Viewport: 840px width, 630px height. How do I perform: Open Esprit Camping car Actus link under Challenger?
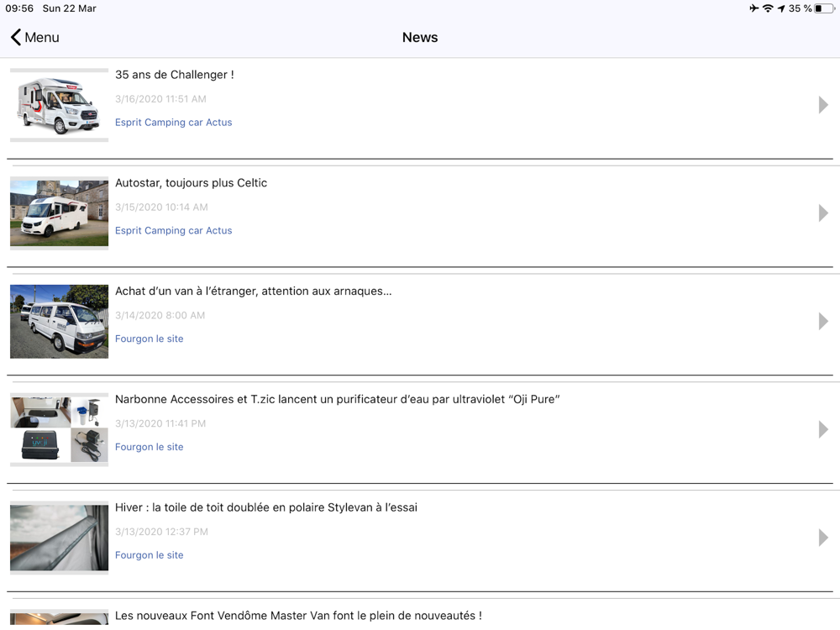(x=174, y=123)
